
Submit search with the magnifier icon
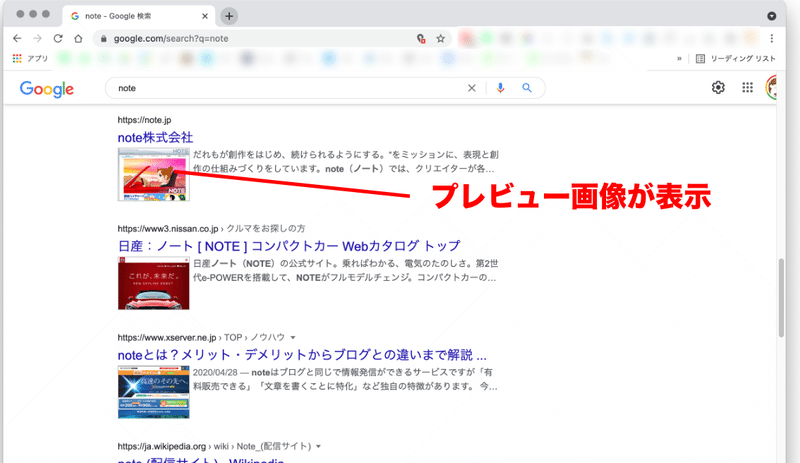click(x=527, y=88)
